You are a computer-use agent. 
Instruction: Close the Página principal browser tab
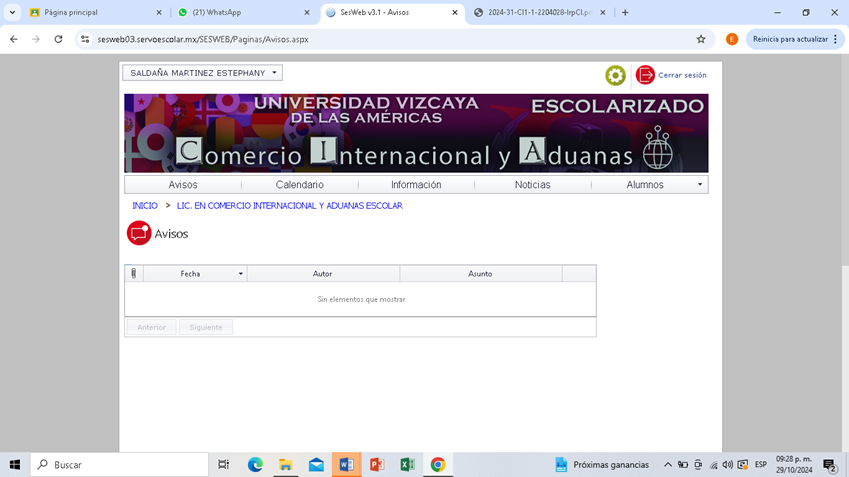tap(159, 12)
